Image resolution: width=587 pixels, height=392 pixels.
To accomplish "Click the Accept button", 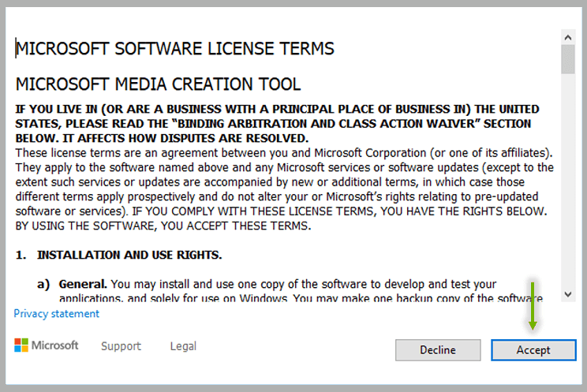I will click(x=533, y=349).
